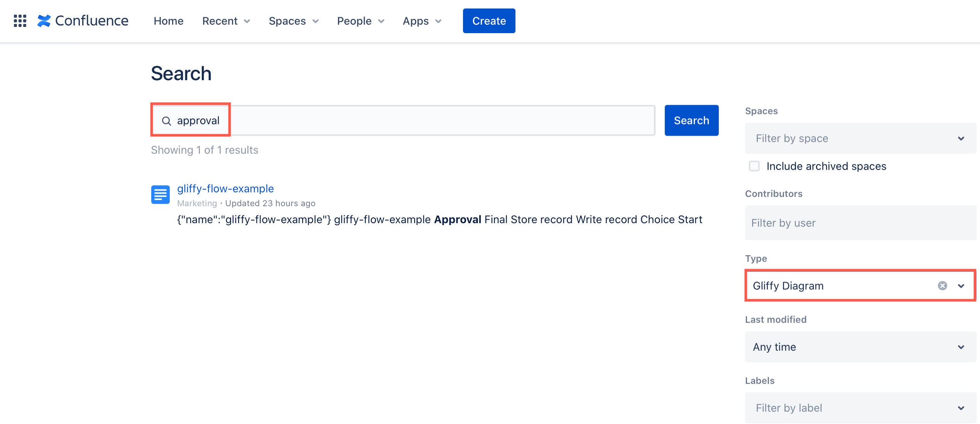Open the Any time last modified dropdown
980x424 pixels.
point(860,347)
